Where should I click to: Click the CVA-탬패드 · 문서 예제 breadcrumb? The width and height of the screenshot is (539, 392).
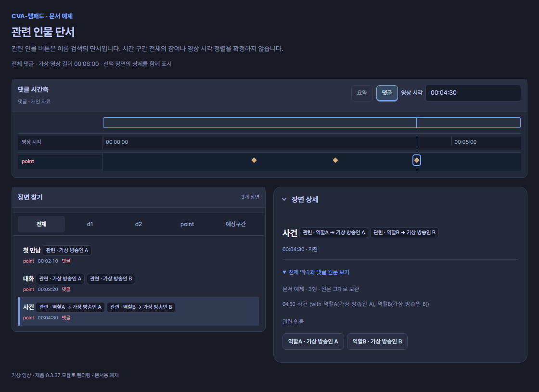point(42,16)
